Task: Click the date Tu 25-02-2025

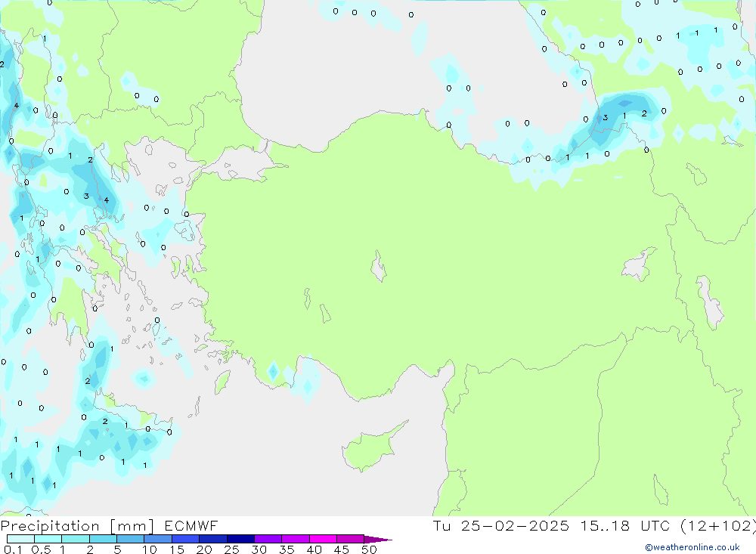Action: (500, 525)
